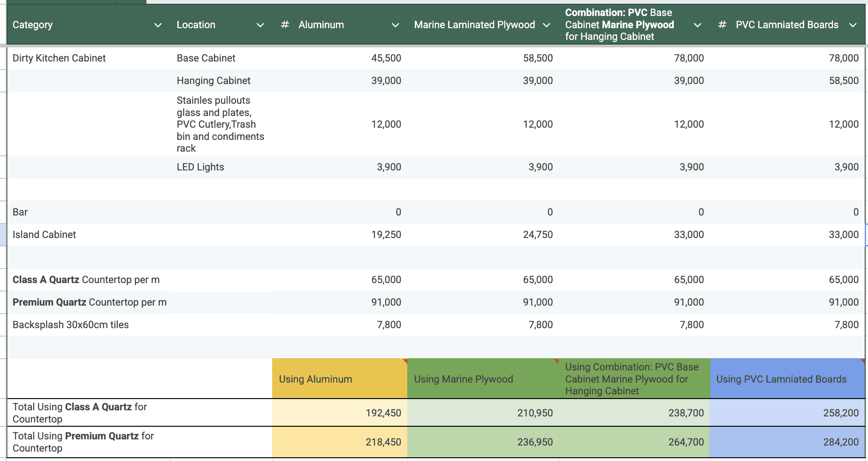Select the Dirty Kitchen Cabinet cell
The image size is (868, 461).
tap(89, 58)
